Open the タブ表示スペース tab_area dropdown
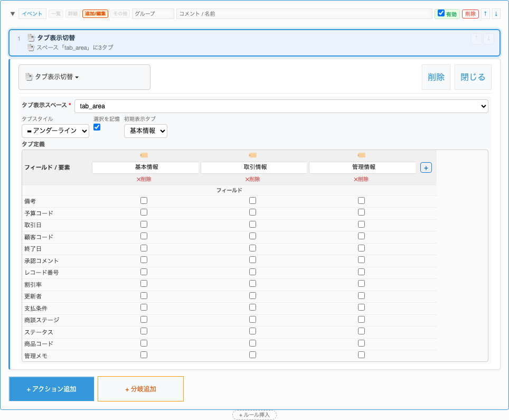This screenshot has width=509, height=420. pyautogui.click(x=281, y=106)
